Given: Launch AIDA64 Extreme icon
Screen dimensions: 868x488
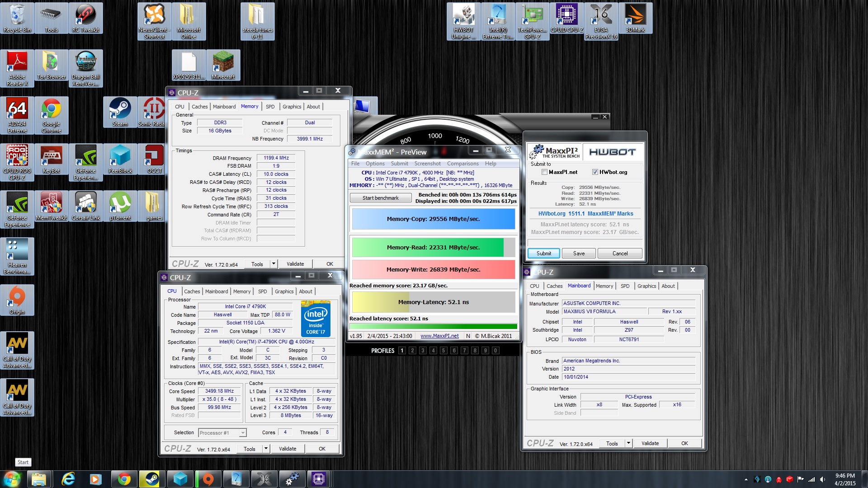Looking at the screenshot, I should tap(17, 115).
